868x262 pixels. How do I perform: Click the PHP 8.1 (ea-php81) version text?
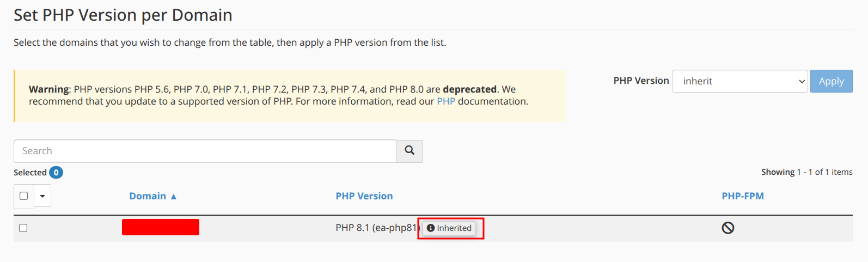[x=376, y=228]
